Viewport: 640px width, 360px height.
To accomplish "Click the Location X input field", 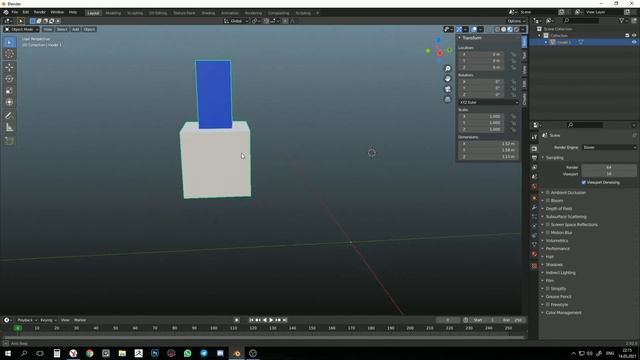I will [481, 54].
